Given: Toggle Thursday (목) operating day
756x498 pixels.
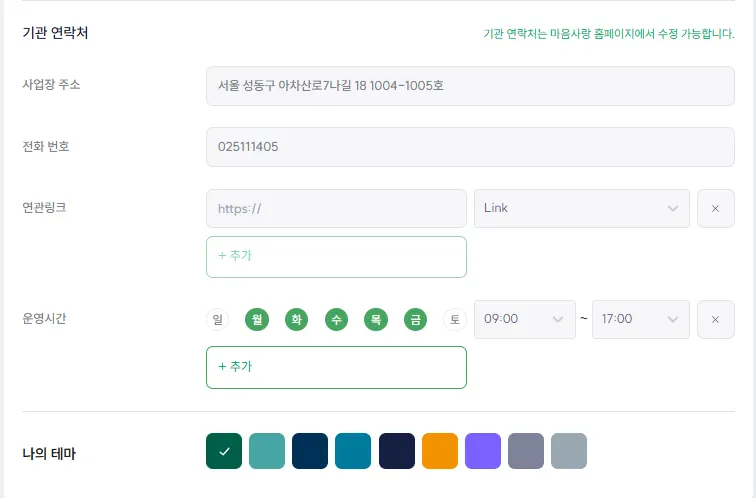Looking at the screenshot, I should point(375,320).
